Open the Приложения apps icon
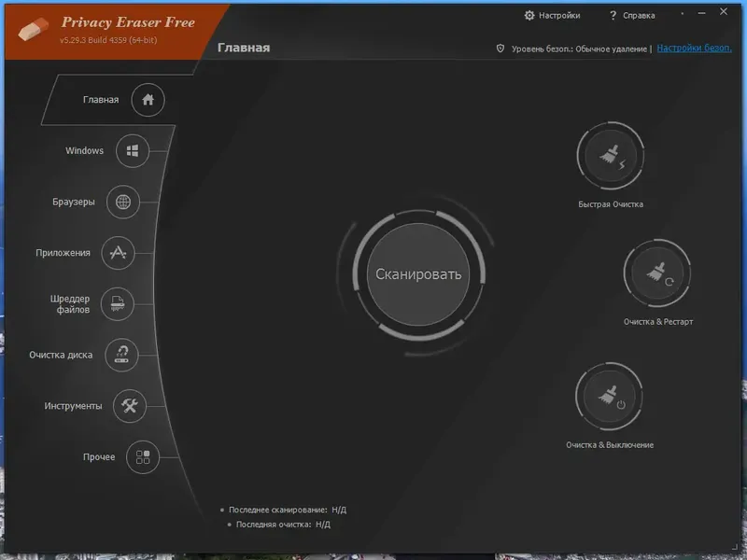This screenshot has height=560, width=747. [118, 253]
